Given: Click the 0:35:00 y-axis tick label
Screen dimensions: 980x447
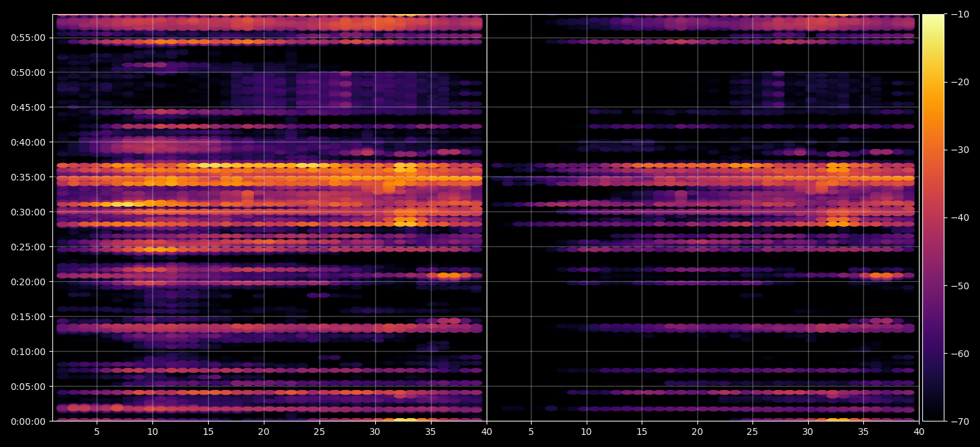Looking at the screenshot, I should [x=28, y=177].
